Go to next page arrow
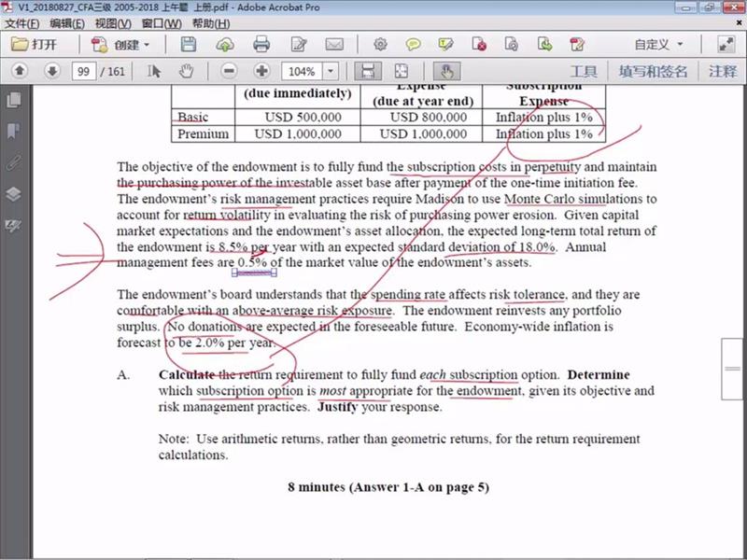Viewport: 747px width, 560px height. pos(52,72)
